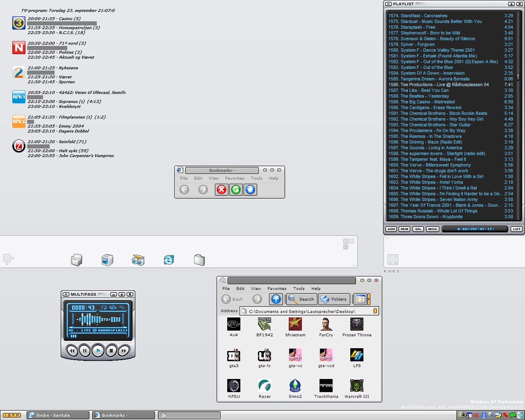525x420 pixels.
Task: Open View menu in Bookmarks window
Action: coord(214,178)
